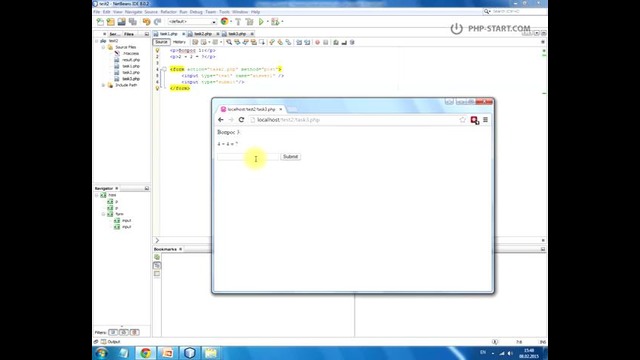Click the Chrome browser icon in NetBeans toolbar
640x360 pixels.
(x=224, y=22)
